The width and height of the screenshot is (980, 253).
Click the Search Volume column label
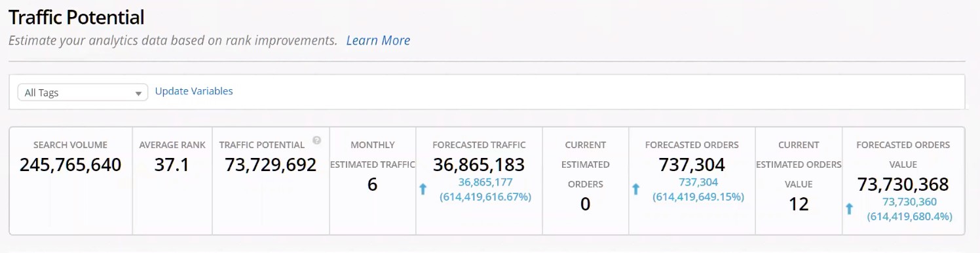click(x=71, y=145)
